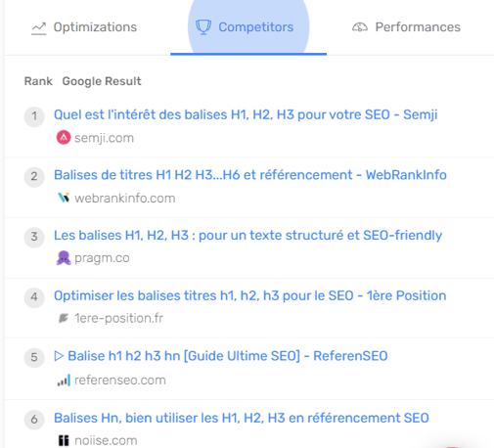Screen dimensions: 494x448
Task: Click the referenseo.com bar chart favicon
Action: 64,381
